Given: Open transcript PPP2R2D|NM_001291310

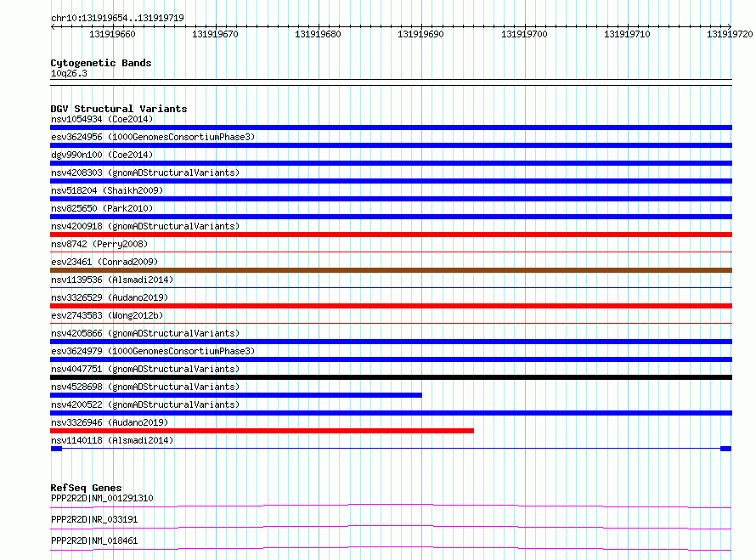Looking at the screenshot, I should tap(102, 498).
